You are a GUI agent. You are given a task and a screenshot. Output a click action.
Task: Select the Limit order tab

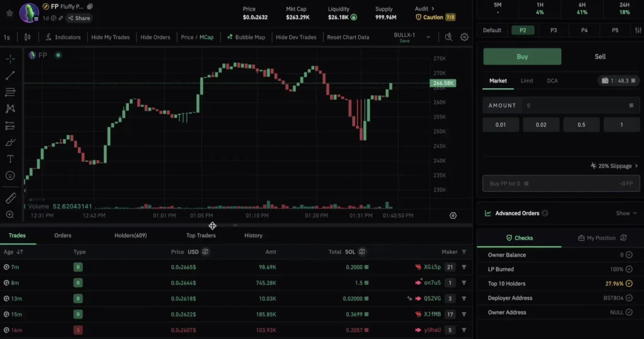(x=526, y=81)
